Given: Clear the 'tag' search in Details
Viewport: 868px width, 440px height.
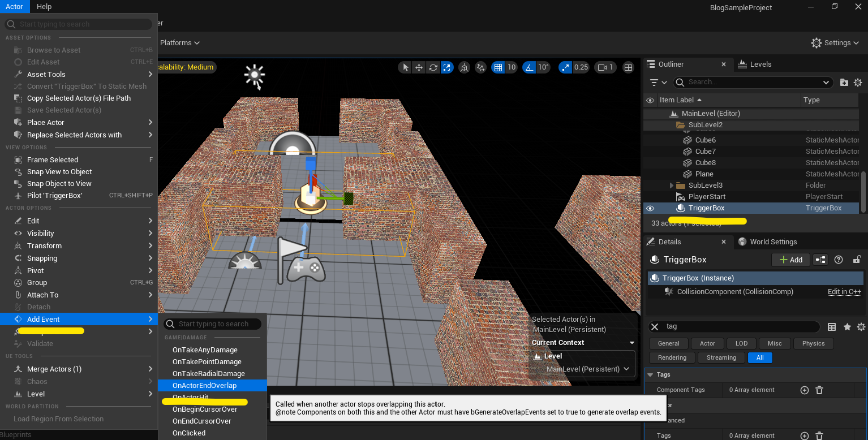Looking at the screenshot, I should point(655,326).
